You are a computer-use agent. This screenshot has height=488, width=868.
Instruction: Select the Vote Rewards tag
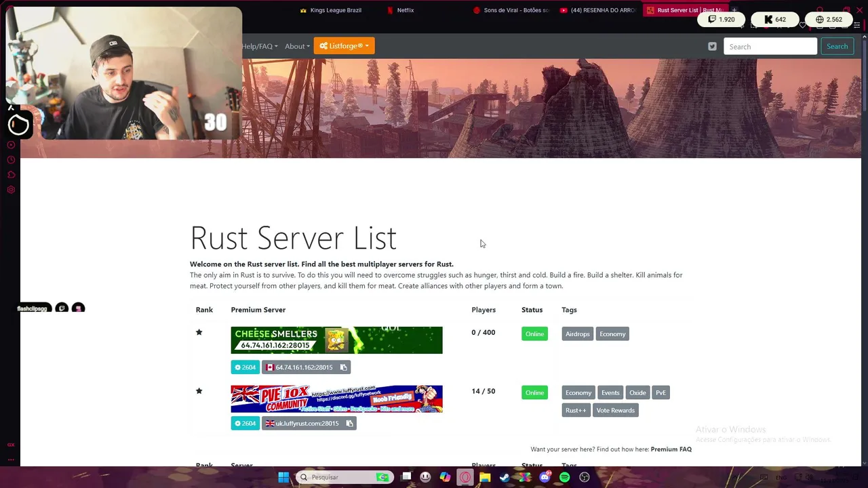point(616,411)
